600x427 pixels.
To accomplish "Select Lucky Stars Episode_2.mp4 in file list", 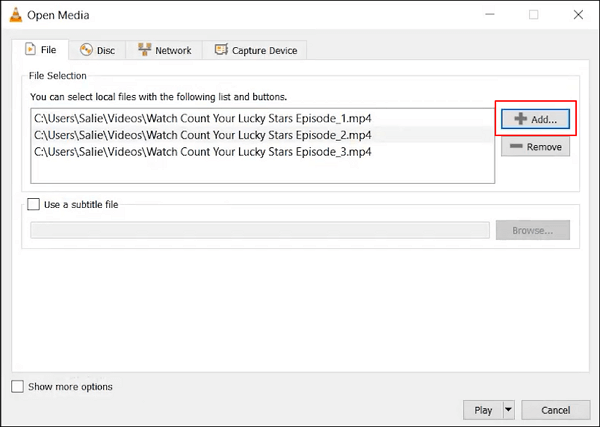I will tap(203, 135).
